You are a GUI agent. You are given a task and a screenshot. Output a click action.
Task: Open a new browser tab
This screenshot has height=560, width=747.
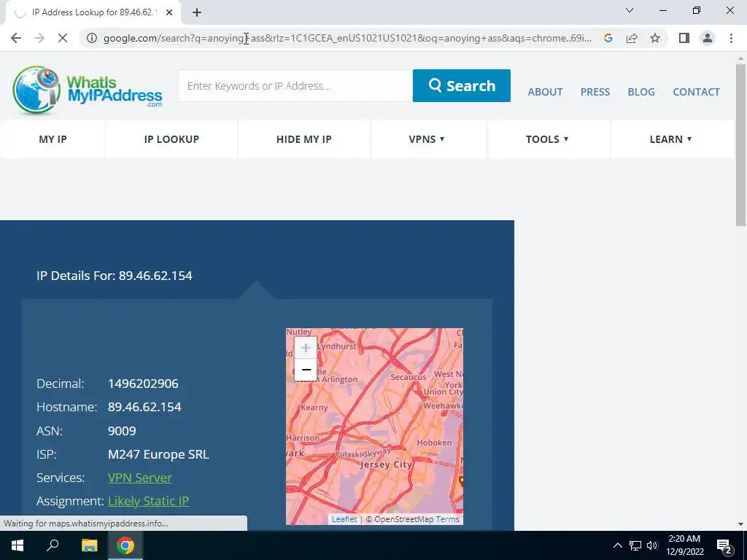click(x=197, y=12)
